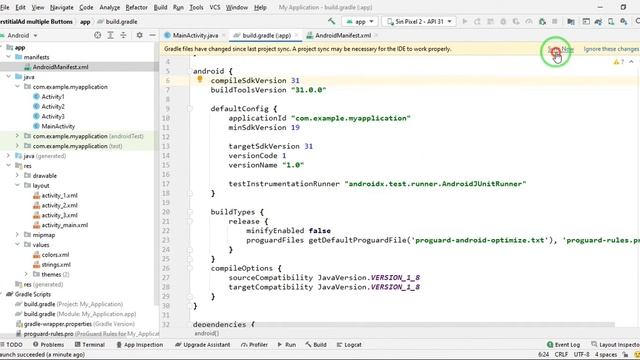Click the UTF-8 encoding in status bar

coord(582,355)
